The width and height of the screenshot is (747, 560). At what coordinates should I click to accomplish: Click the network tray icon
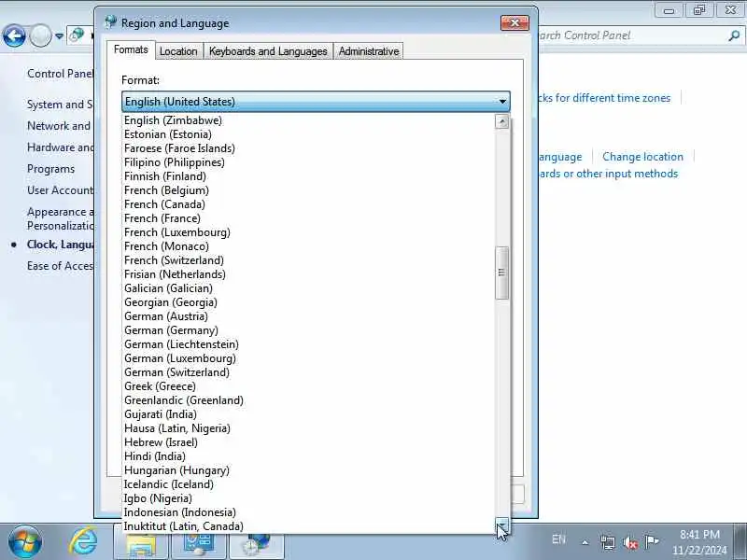click(608, 542)
